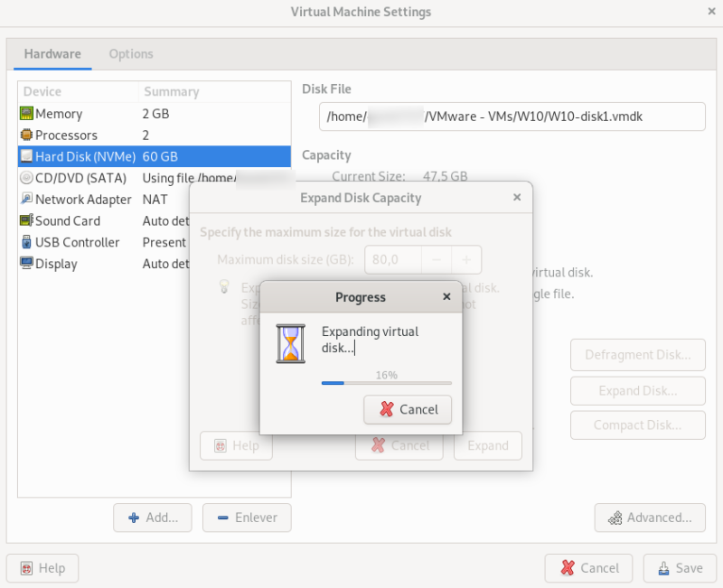Switch to the Options tab
Screen dimensions: 723x588
[131, 54]
